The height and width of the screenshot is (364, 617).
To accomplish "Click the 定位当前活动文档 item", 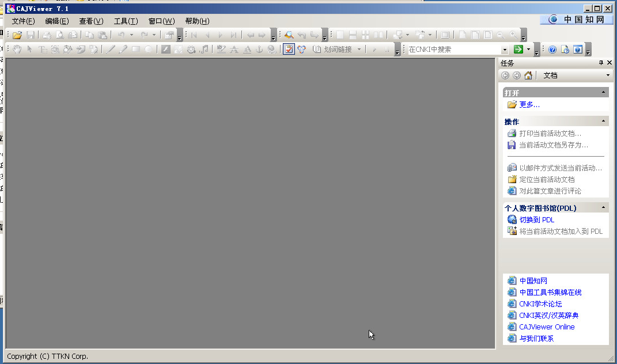I will pyautogui.click(x=547, y=180).
